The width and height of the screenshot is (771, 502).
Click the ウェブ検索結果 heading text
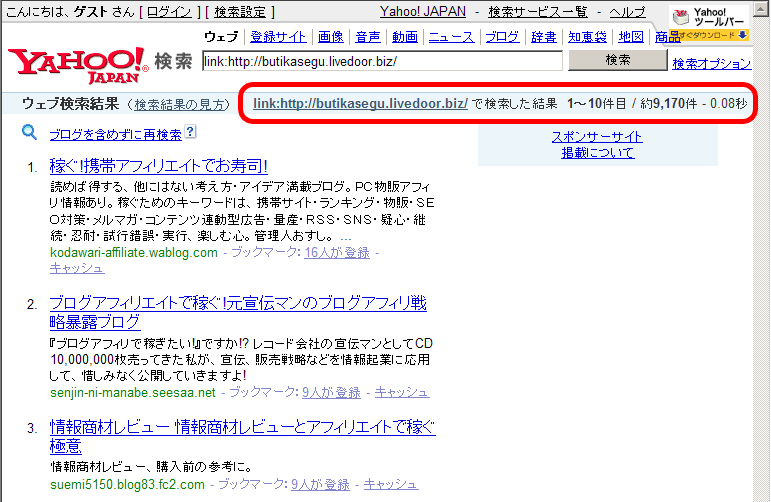tap(70, 104)
